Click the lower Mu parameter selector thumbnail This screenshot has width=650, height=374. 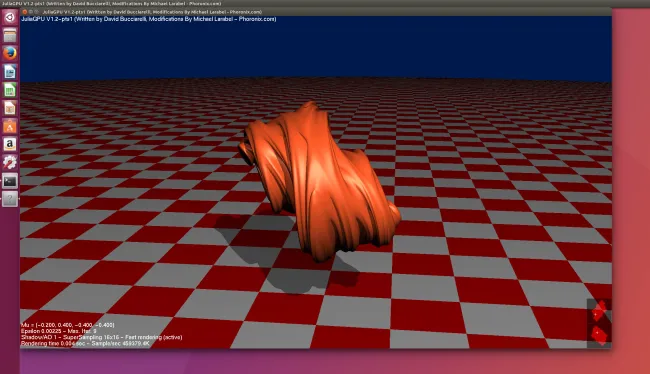pyautogui.click(x=599, y=335)
